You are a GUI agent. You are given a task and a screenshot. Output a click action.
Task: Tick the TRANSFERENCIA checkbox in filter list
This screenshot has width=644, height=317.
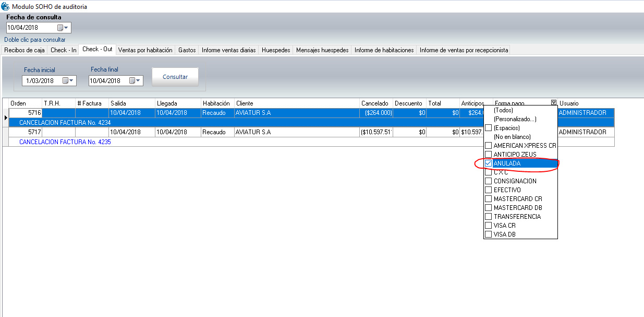(x=489, y=217)
